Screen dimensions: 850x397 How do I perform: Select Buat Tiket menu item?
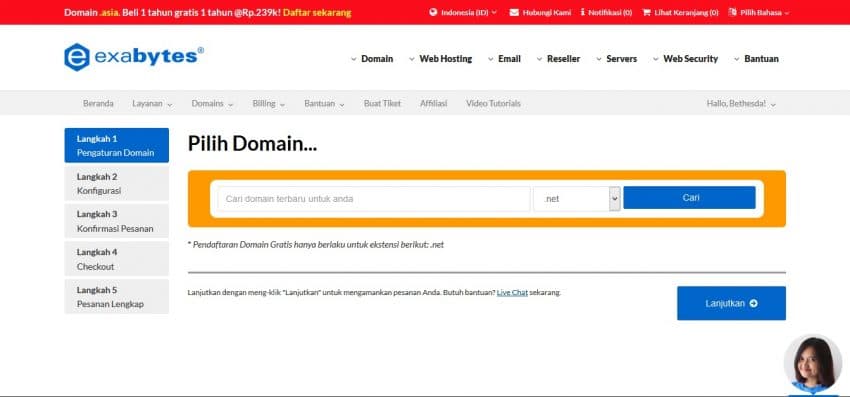[382, 103]
